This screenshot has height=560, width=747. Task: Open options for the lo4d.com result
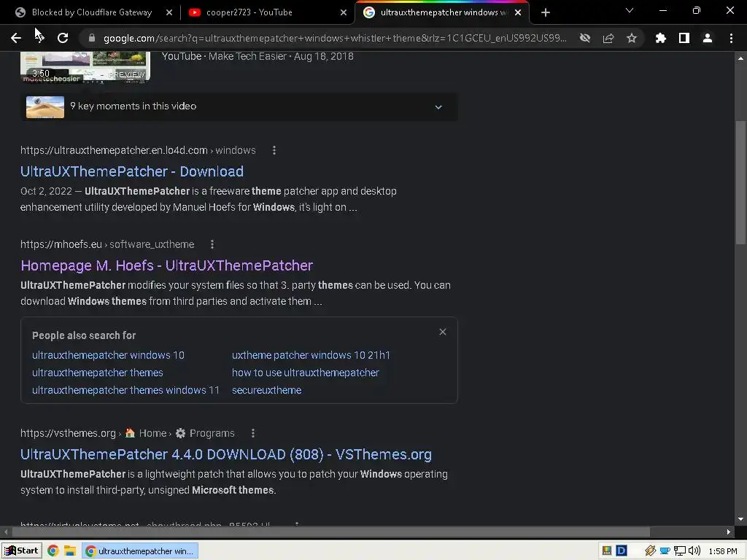[274, 150]
